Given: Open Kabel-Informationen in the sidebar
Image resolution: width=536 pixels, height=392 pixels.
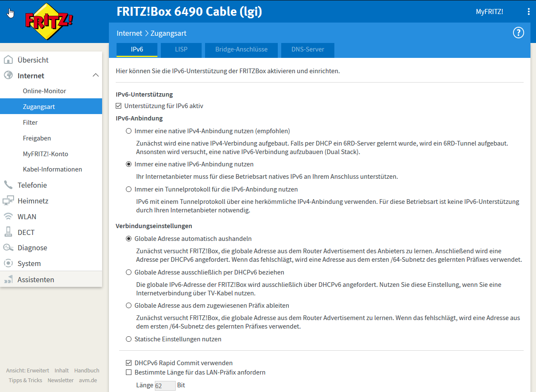Looking at the screenshot, I should tap(52, 169).
